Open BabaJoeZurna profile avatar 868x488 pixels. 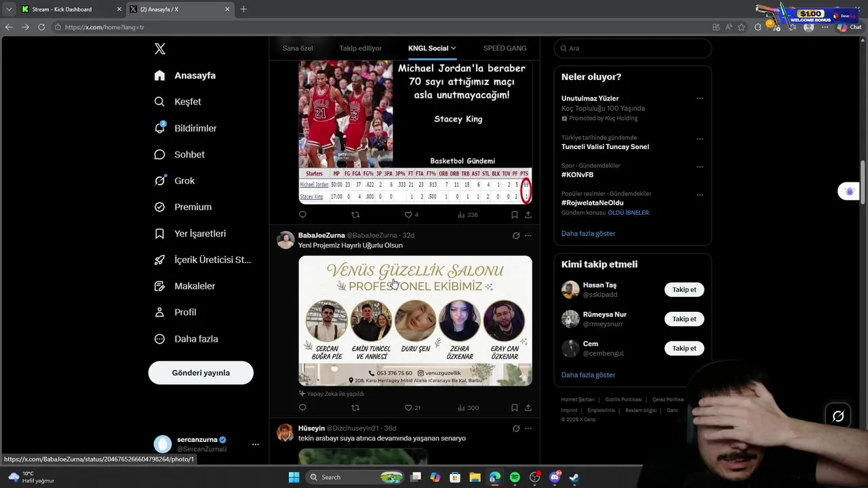(285, 240)
